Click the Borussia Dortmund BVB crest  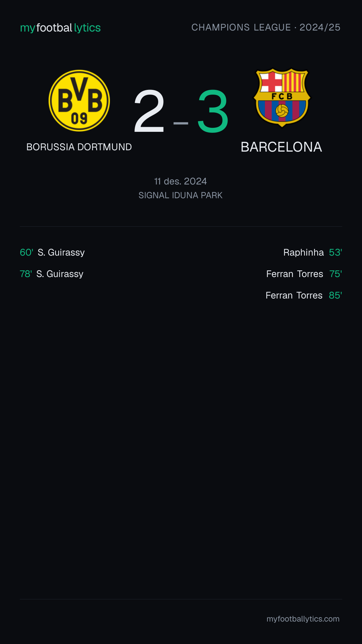(79, 101)
